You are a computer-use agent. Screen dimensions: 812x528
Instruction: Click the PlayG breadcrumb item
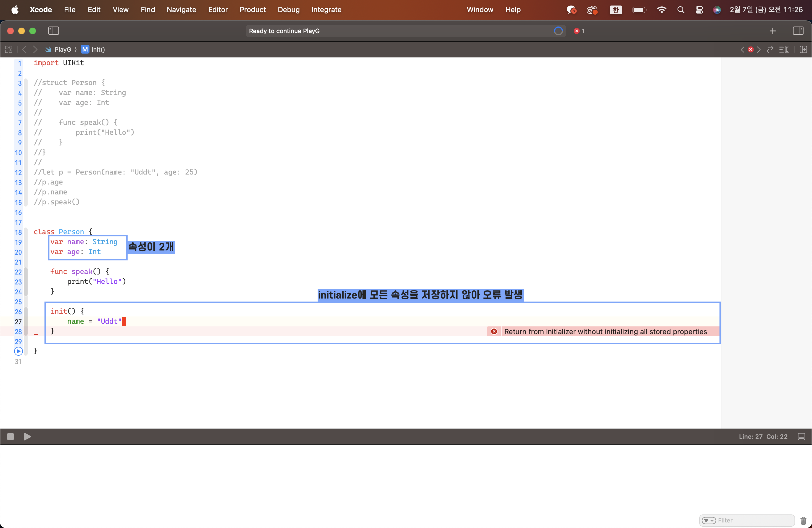click(62, 49)
